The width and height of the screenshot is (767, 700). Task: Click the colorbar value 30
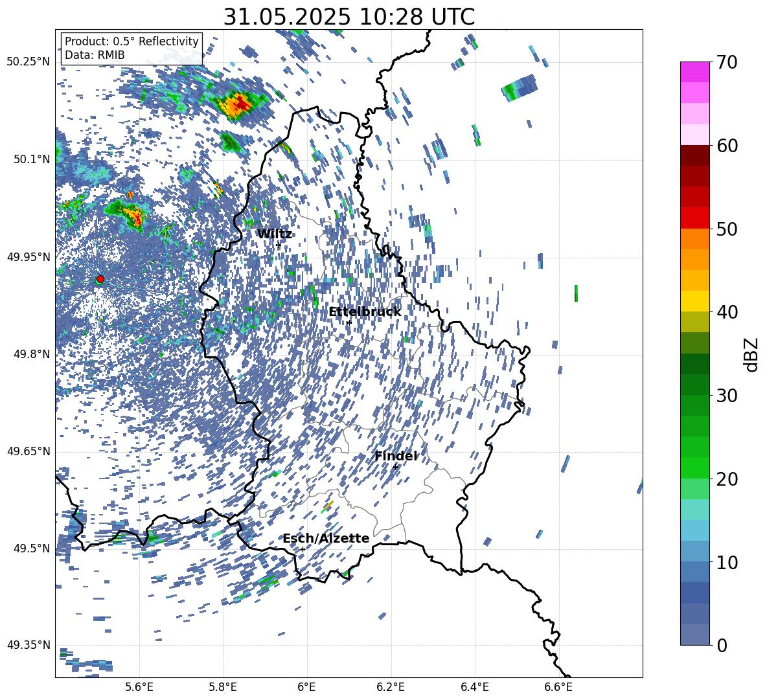click(x=727, y=396)
